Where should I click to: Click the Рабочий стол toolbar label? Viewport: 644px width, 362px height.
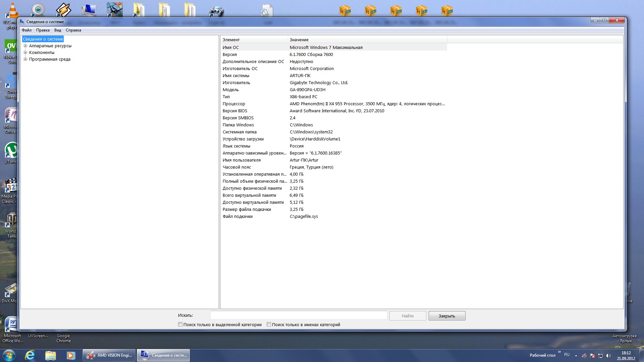coord(542,355)
